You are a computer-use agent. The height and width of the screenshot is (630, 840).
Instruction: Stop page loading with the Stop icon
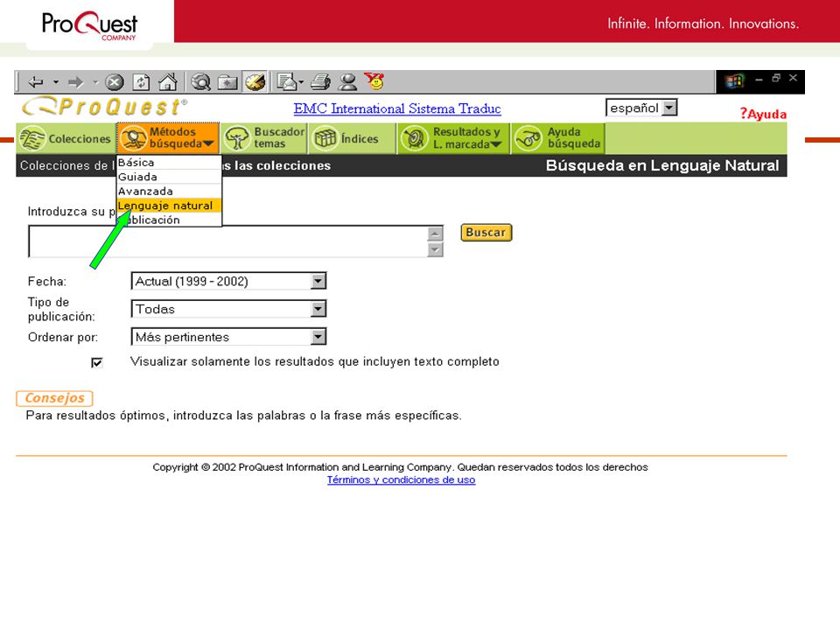(x=114, y=82)
